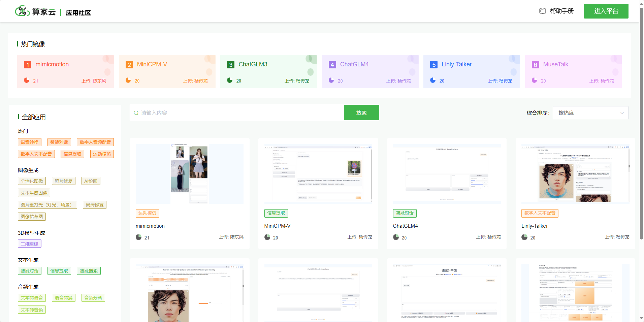Click 运动模仿 tag on mimicmotion card
Screen dimensions: 644x322
(148, 213)
